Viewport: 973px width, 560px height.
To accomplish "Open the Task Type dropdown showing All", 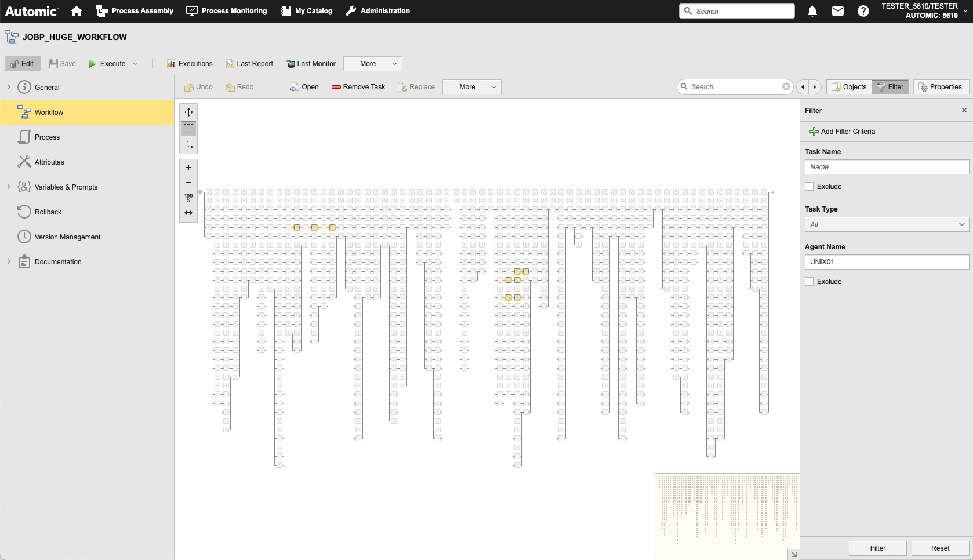I will click(886, 224).
